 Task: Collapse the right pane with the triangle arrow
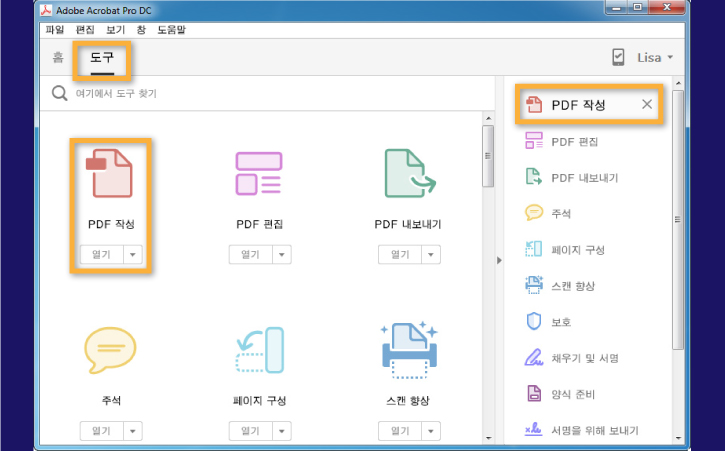[499, 260]
